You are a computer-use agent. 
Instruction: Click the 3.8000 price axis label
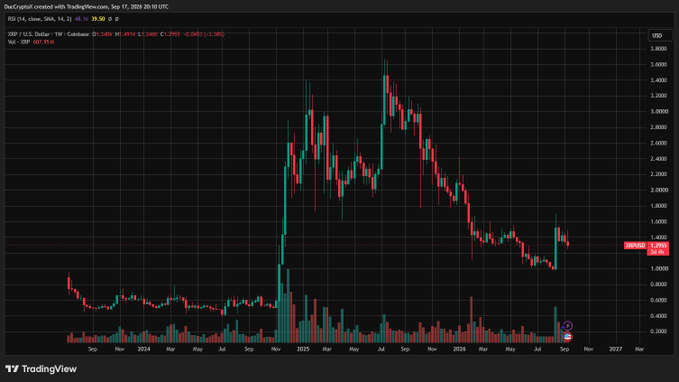pos(658,49)
